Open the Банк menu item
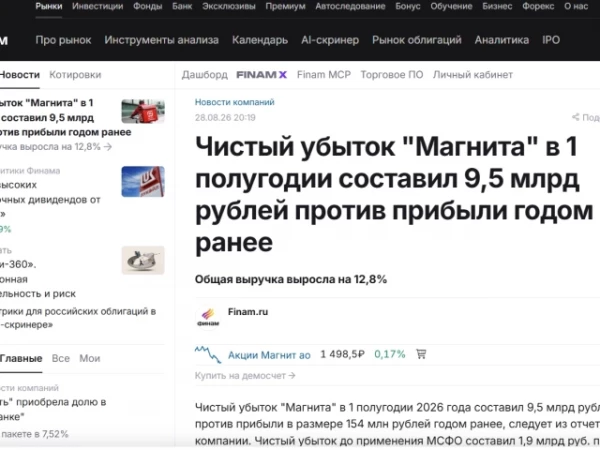This screenshot has height=450, width=600. point(182,6)
